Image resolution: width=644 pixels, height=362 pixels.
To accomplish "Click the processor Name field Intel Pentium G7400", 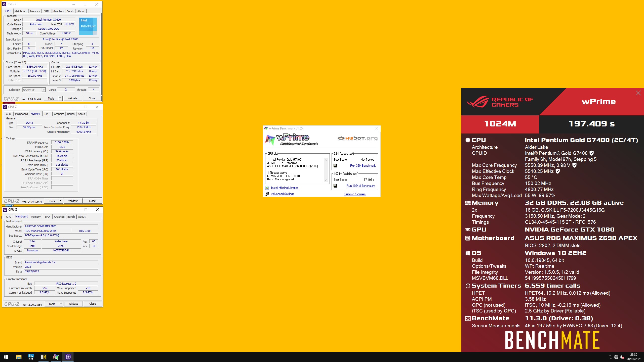I will [x=49, y=20].
